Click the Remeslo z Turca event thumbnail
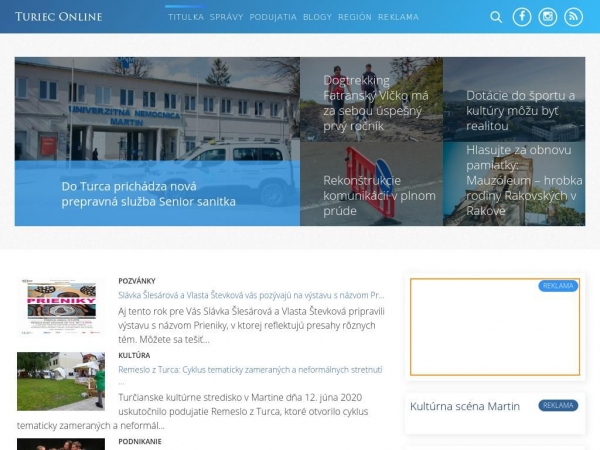This screenshot has height=450, width=600. (x=60, y=381)
